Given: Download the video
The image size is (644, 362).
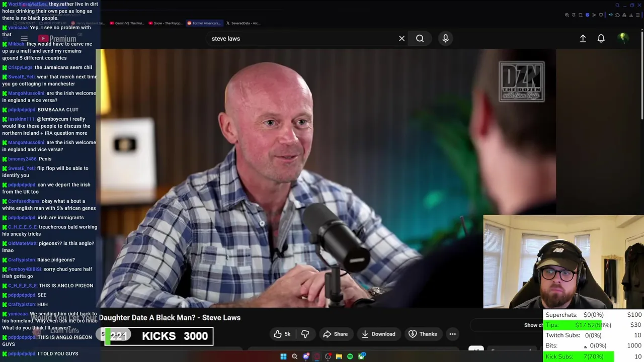Looking at the screenshot, I should pos(378,334).
